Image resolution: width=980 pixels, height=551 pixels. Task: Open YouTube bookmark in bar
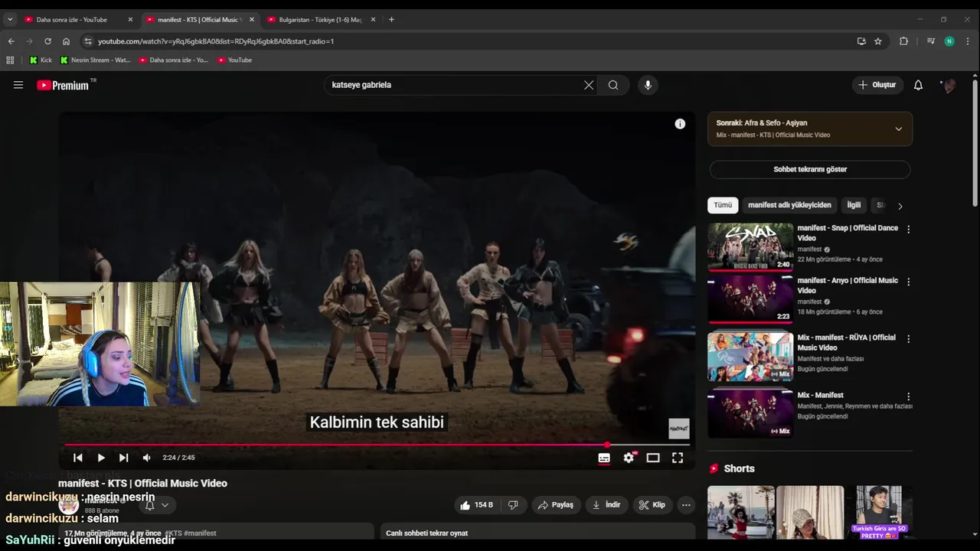tap(234, 60)
